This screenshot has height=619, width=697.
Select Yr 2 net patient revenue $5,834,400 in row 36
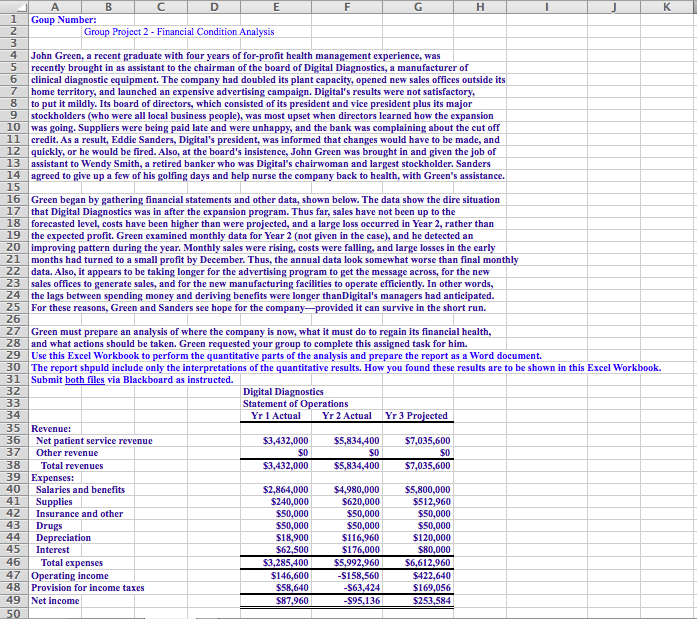357,441
